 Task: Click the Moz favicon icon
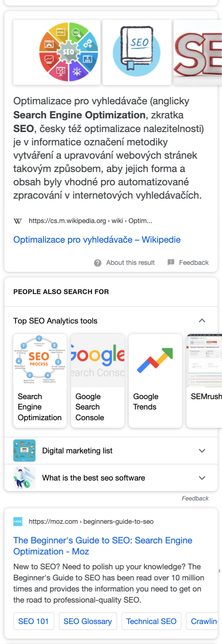(18, 522)
